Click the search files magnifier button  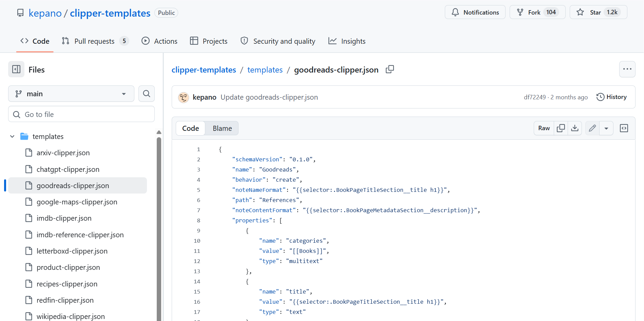[147, 94]
